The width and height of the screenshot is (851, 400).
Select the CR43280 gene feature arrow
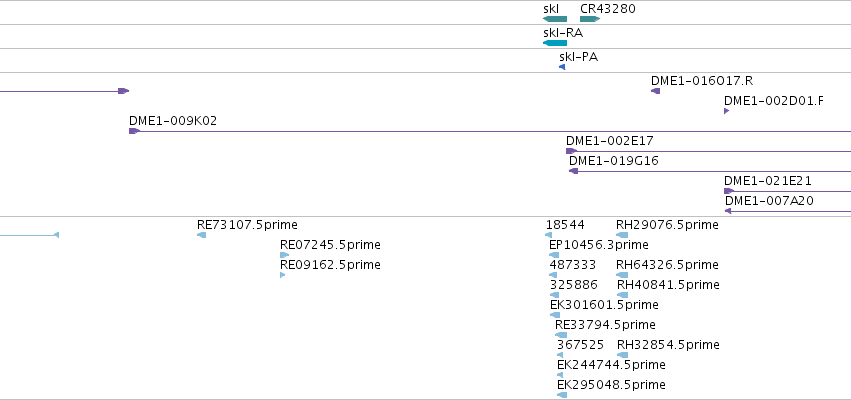590,19
